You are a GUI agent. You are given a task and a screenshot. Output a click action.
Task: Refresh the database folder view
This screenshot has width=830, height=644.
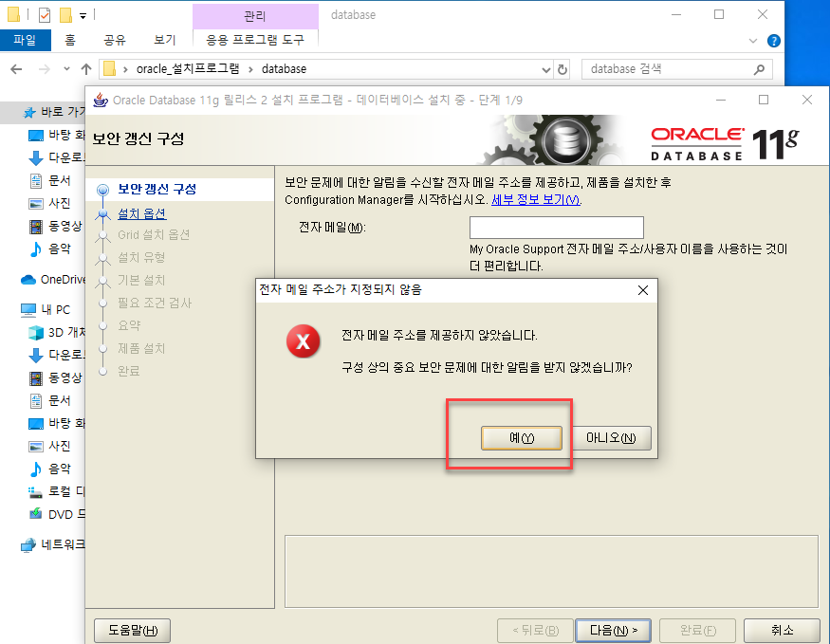tap(563, 69)
